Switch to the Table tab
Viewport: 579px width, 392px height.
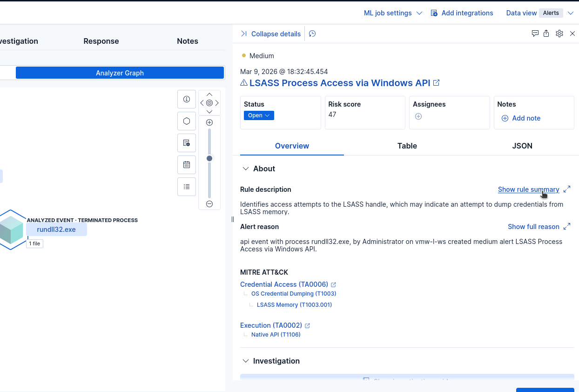407,146
